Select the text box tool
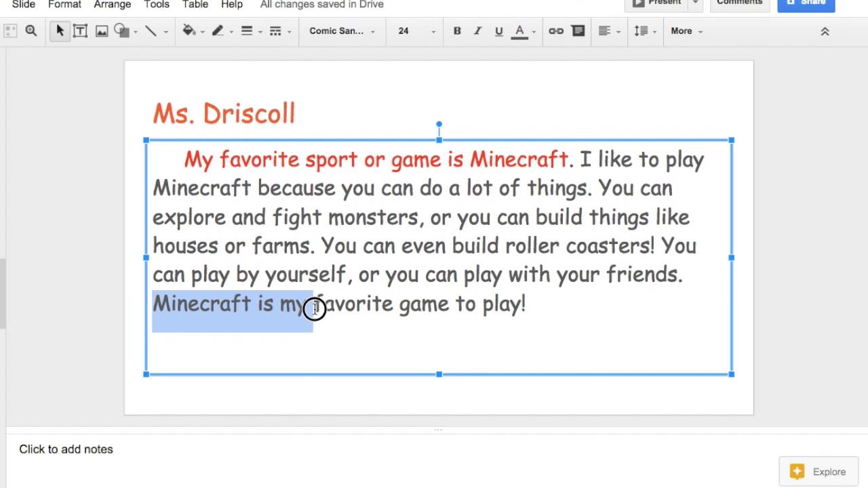 (80, 30)
